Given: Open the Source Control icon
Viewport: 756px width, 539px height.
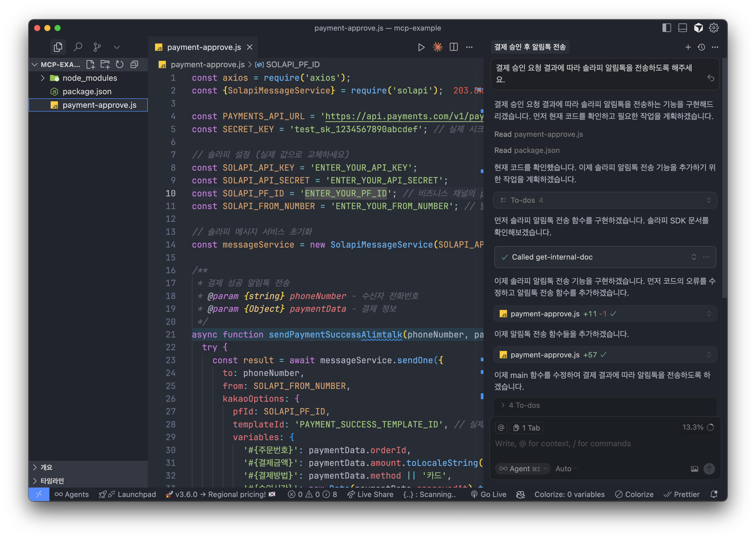Looking at the screenshot, I should (97, 47).
